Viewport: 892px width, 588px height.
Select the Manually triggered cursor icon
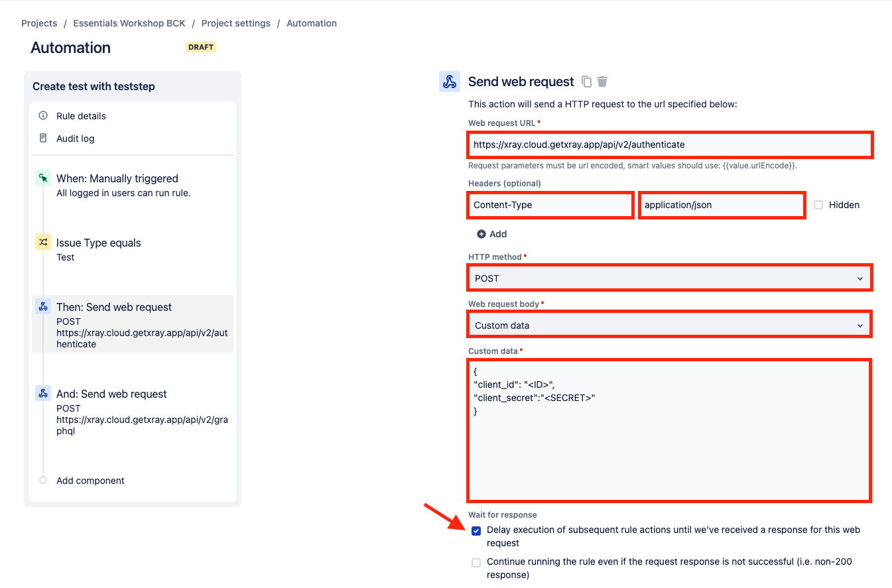43,178
